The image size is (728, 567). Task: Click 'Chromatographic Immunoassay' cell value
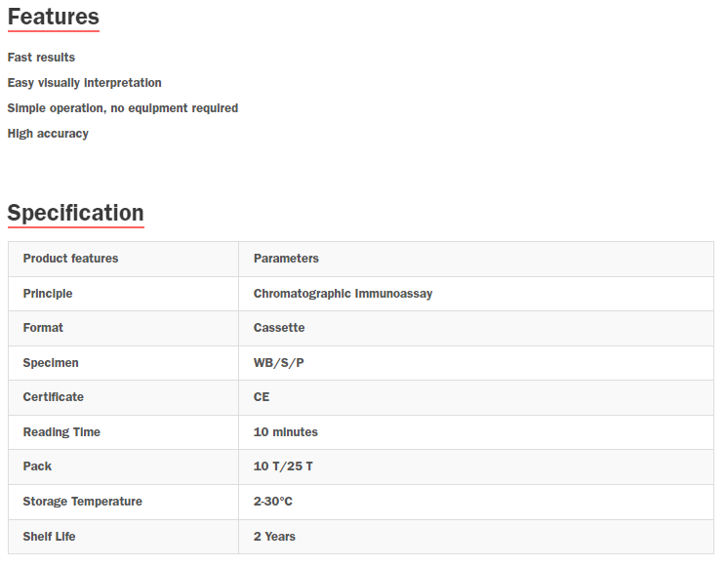pos(344,294)
